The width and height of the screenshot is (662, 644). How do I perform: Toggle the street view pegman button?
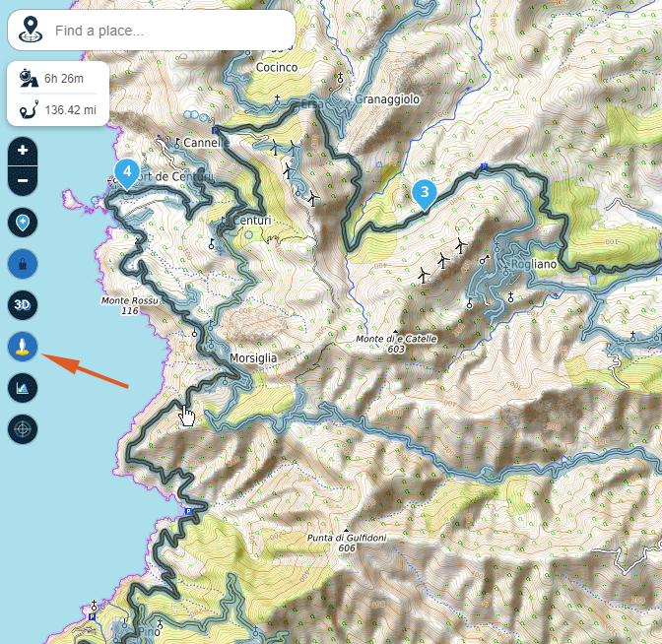[x=23, y=346]
